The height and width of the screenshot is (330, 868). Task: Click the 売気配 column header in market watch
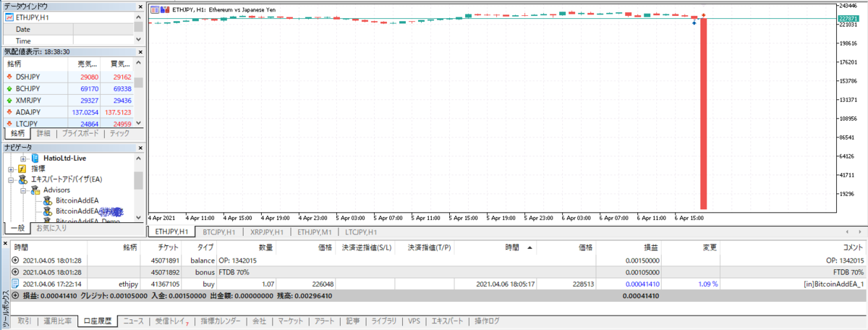click(88, 64)
